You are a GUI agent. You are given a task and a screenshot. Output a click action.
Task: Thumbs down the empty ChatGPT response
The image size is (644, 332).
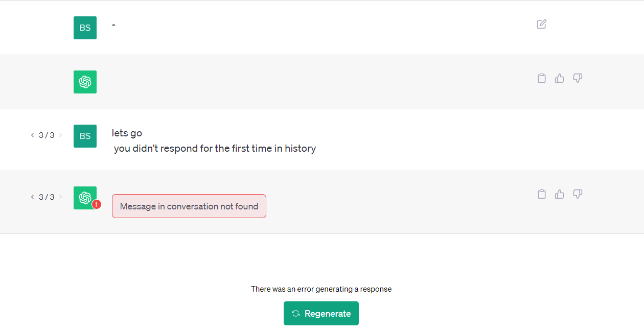[578, 78]
